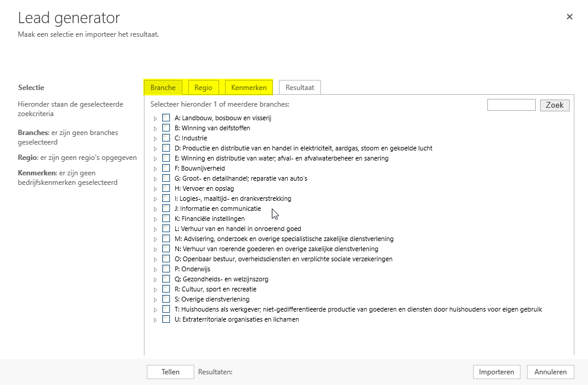Click the Tellen button

(171, 372)
